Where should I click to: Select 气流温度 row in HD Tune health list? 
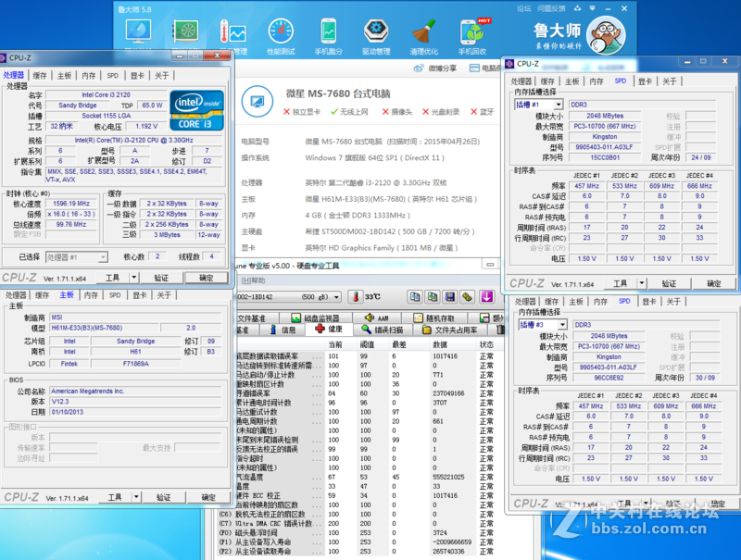[365, 477]
